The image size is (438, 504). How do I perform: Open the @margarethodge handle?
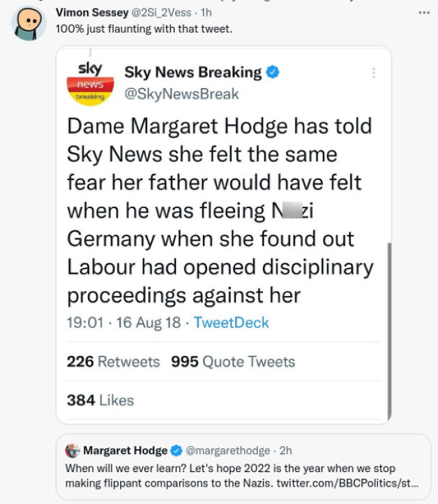click(228, 451)
